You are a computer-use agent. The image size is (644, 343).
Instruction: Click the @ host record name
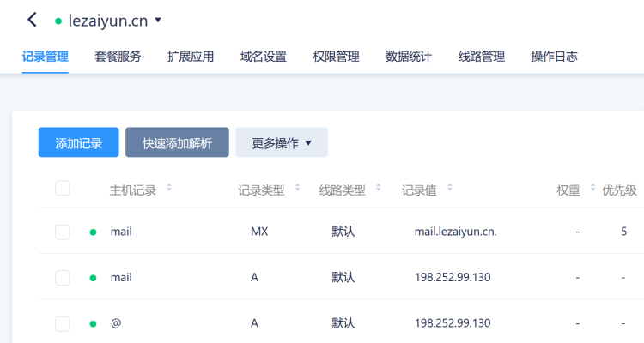click(x=116, y=323)
